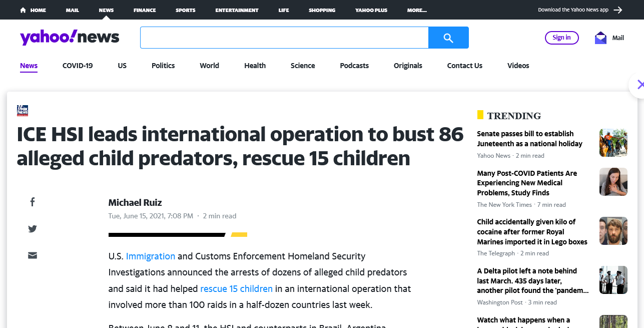This screenshot has height=328, width=644.
Task: Open kilo of cocaine Lego story
Action: tap(532, 232)
